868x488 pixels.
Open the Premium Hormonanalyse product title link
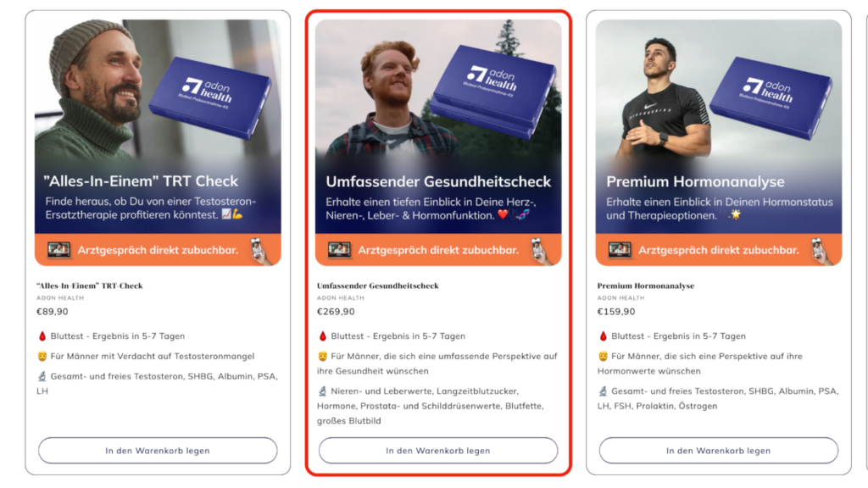[645, 286]
